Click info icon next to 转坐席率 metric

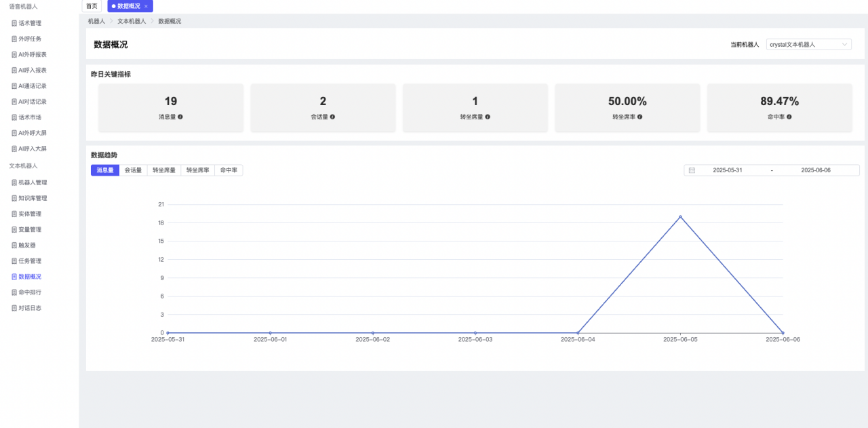click(639, 117)
